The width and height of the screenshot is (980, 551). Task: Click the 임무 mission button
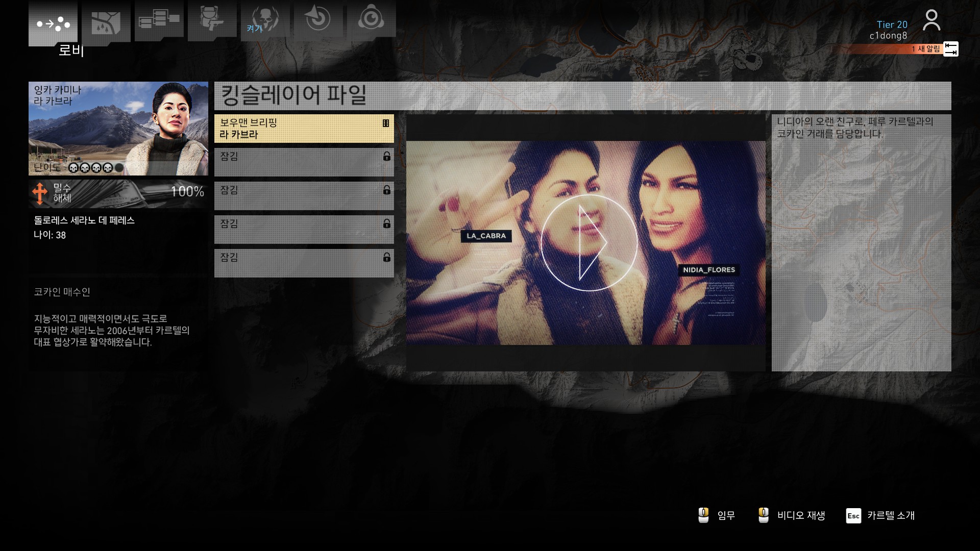[x=717, y=515]
